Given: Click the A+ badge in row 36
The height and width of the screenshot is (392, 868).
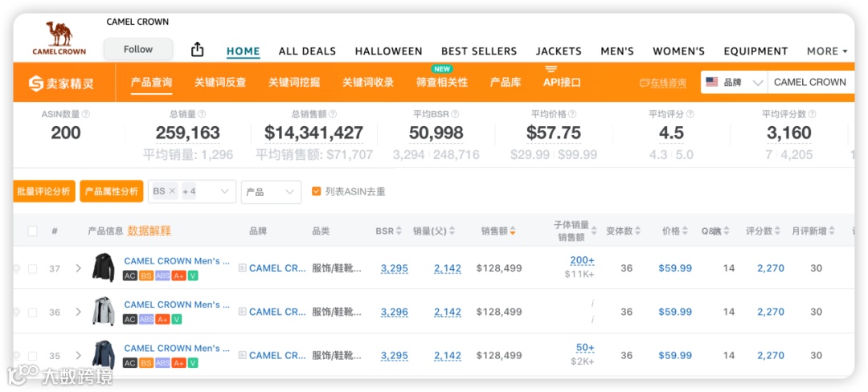Looking at the screenshot, I should coord(162,319).
